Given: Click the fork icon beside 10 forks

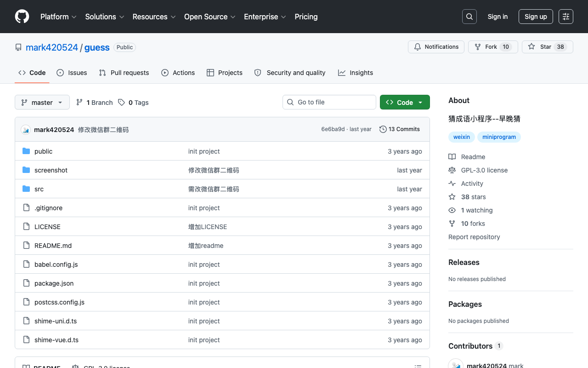Looking at the screenshot, I should [452, 224].
